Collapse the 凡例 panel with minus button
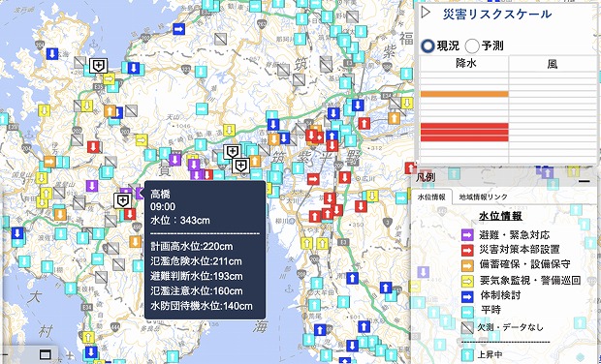 (585, 183)
